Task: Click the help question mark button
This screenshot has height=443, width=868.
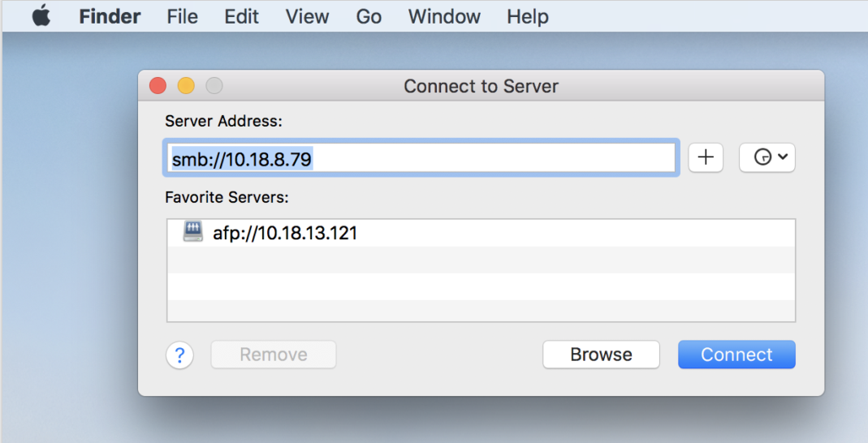Action: (x=180, y=355)
